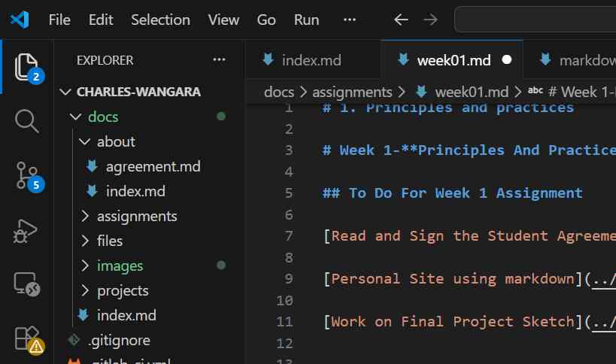Open agreement.md in the file tree
The width and height of the screenshot is (616, 364).
pyautogui.click(x=153, y=167)
